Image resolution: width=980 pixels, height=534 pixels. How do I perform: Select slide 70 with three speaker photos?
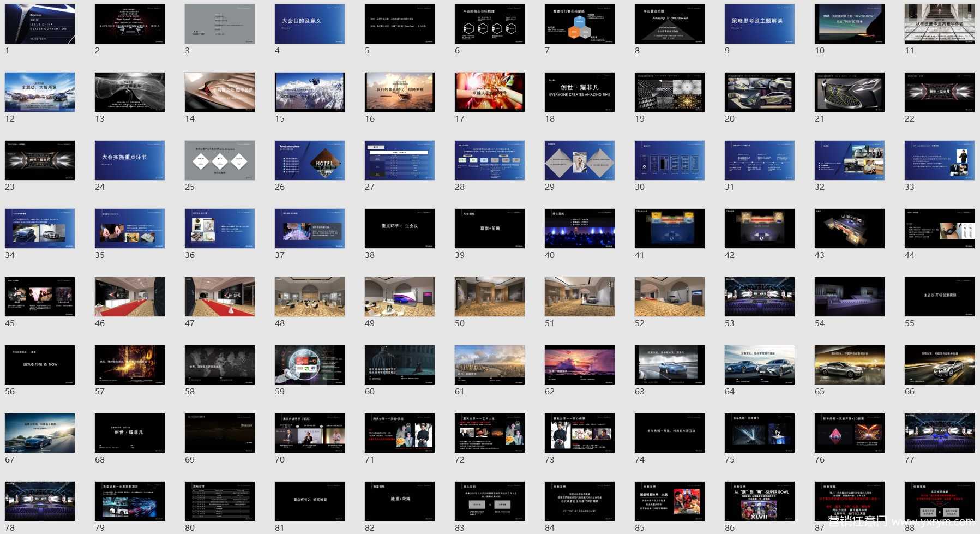click(x=310, y=433)
